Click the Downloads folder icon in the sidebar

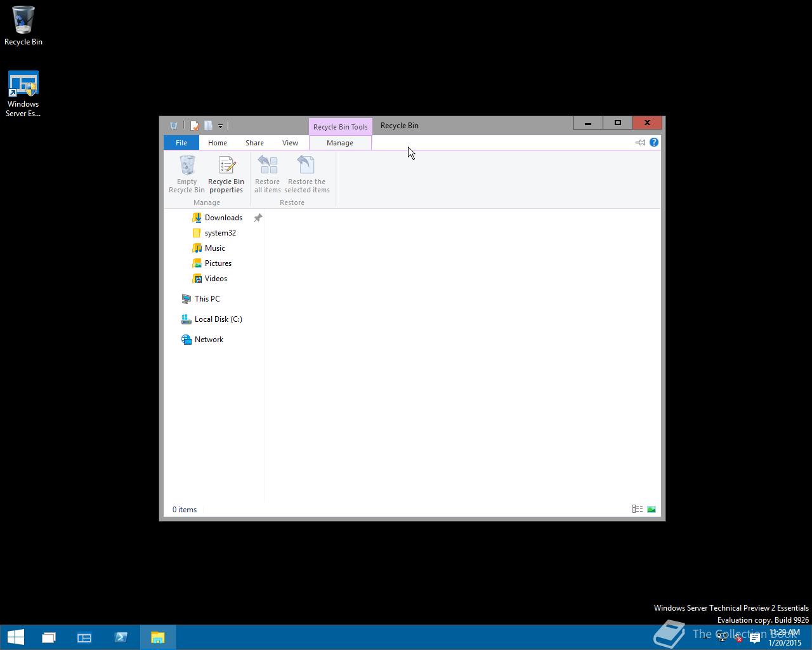197,218
